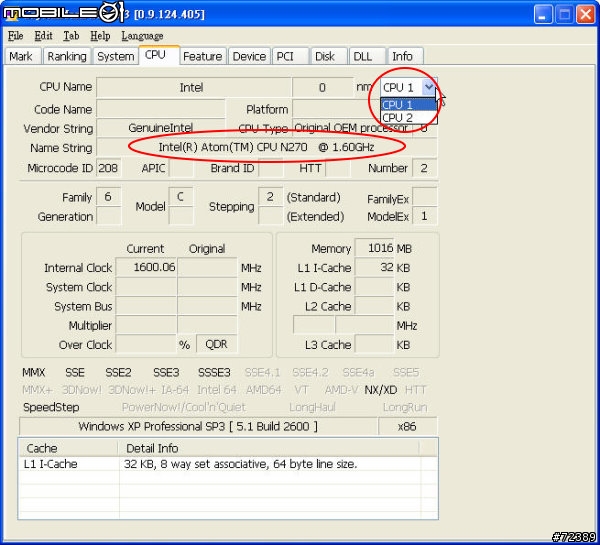Switch to the Mark tab
The height and width of the screenshot is (545, 600).
click(21, 57)
